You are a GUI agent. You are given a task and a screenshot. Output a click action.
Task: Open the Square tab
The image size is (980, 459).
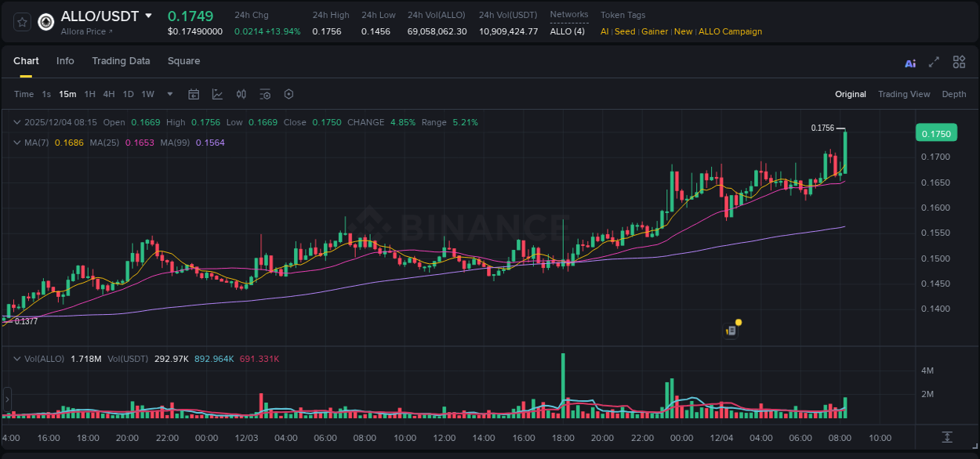coord(183,61)
